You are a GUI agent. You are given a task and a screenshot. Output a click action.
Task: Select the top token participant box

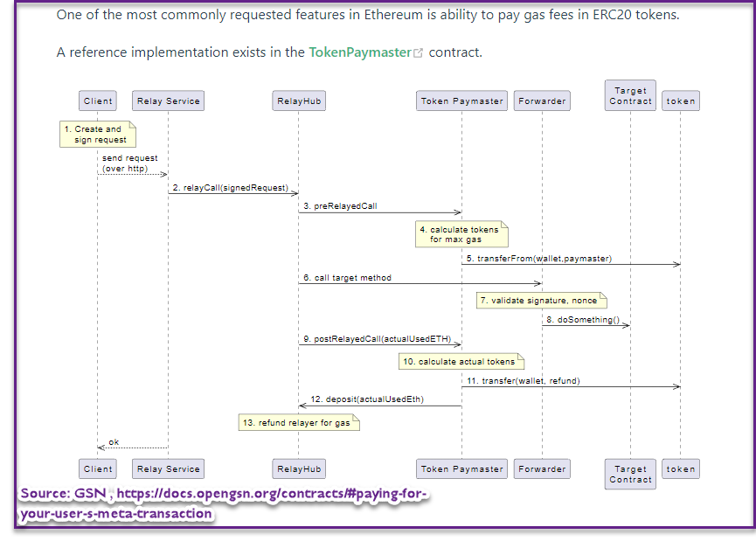click(681, 101)
